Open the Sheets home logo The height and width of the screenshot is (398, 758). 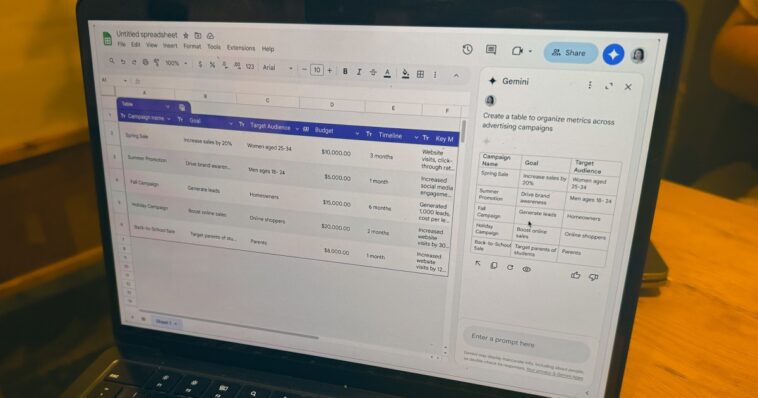(x=107, y=39)
